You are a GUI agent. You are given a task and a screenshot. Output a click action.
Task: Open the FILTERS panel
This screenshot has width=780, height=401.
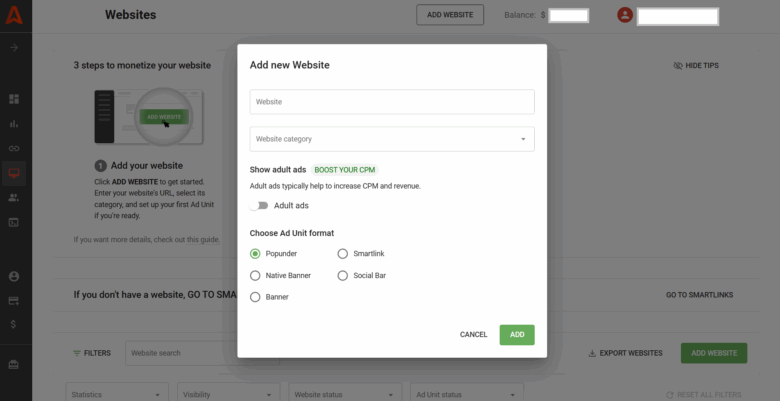coord(92,353)
